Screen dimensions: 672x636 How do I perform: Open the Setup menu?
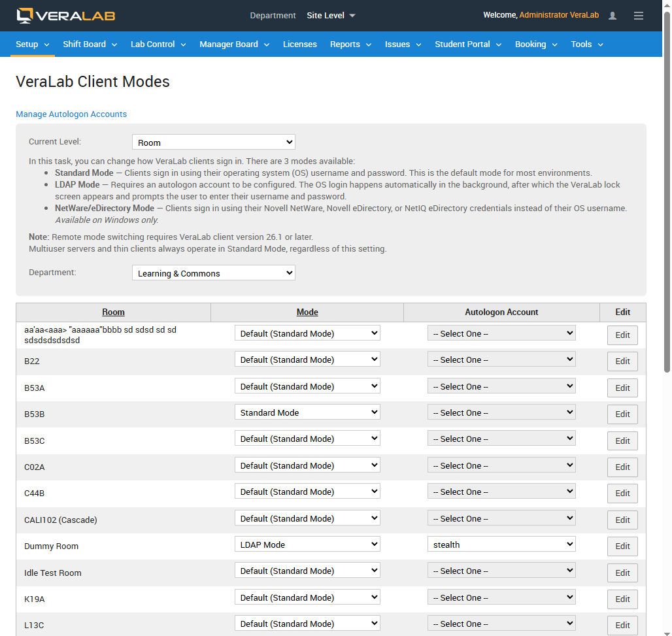coord(32,44)
